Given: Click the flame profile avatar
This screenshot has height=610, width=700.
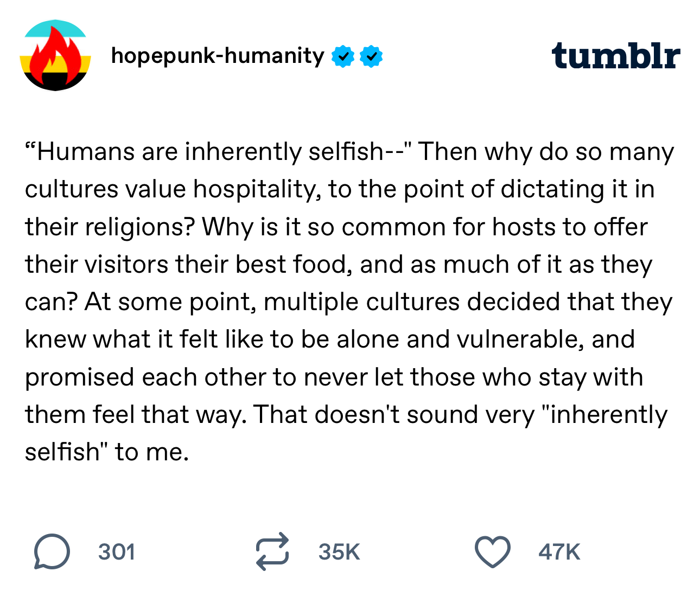Looking at the screenshot, I should 55,56.
